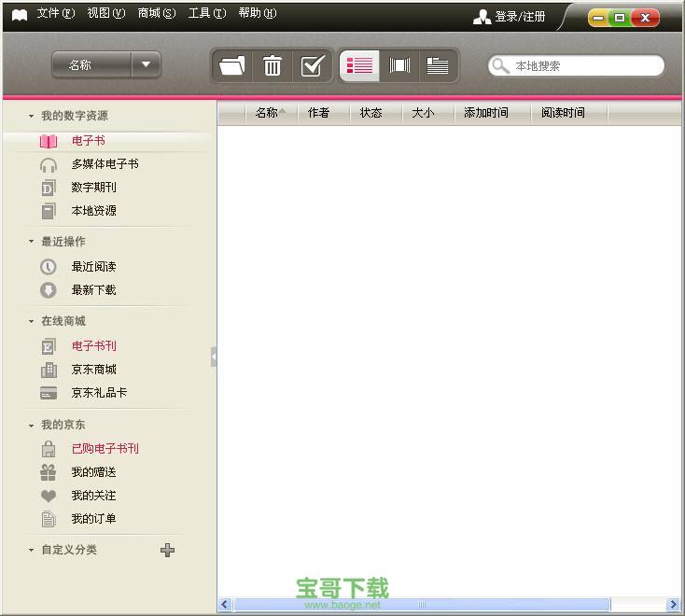Toggle the select-all checkmark toolbar icon
The width and height of the screenshot is (685, 616).
pyautogui.click(x=313, y=65)
